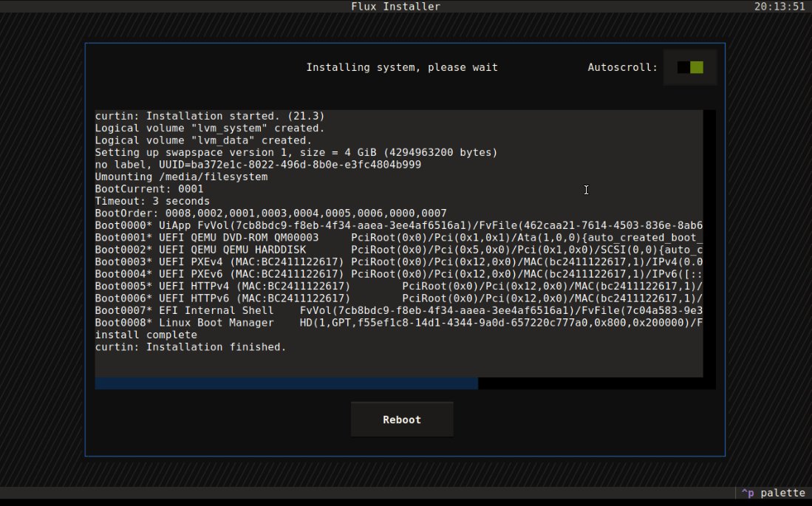Click the Boot0005 UEFI HTTPv4 line
Screen dimensions: 812x506
coord(399,287)
